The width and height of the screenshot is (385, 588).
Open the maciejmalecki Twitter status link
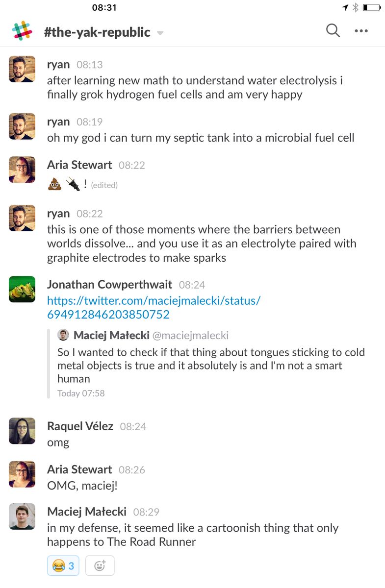pos(154,307)
